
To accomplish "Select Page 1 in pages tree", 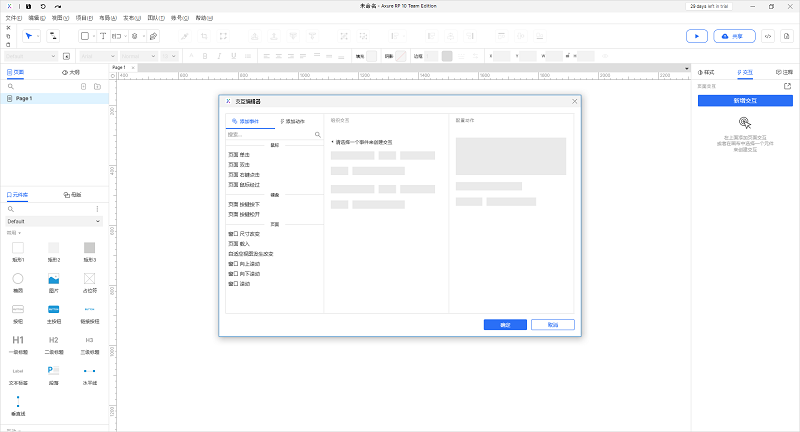I will [x=55, y=98].
